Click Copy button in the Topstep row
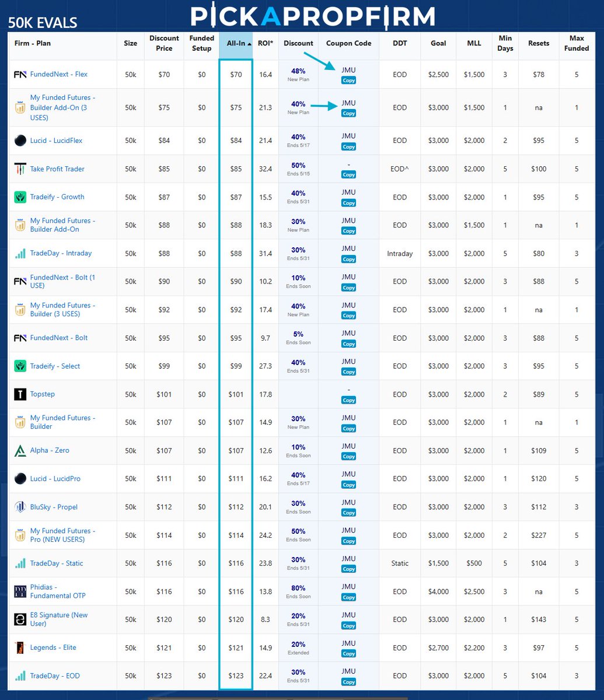 348,400
